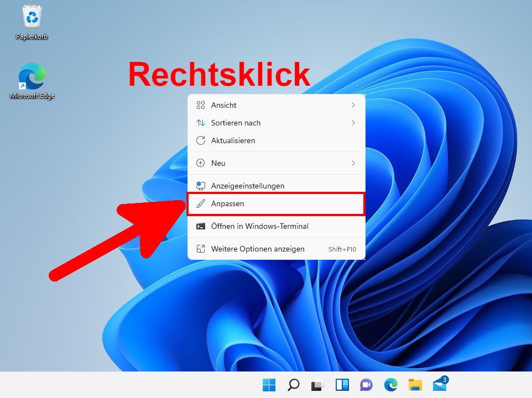Choose Anpassen from the context menu
The height and width of the screenshot is (398, 532).
click(x=227, y=203)
